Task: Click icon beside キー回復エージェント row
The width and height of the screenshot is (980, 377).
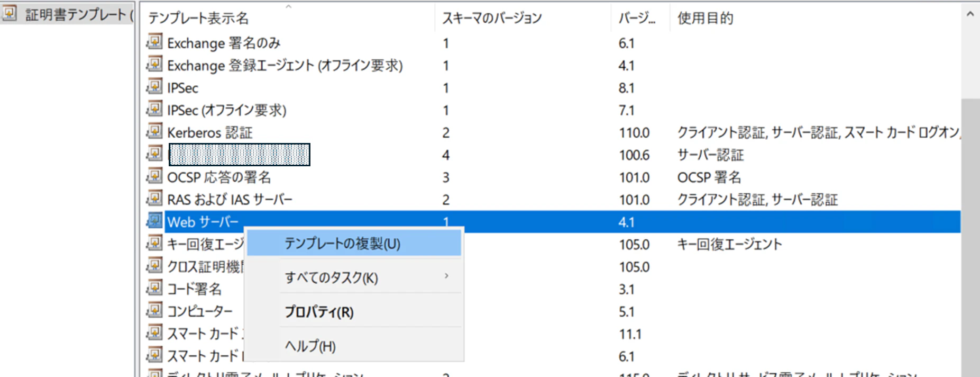Action: click(154, 243)
